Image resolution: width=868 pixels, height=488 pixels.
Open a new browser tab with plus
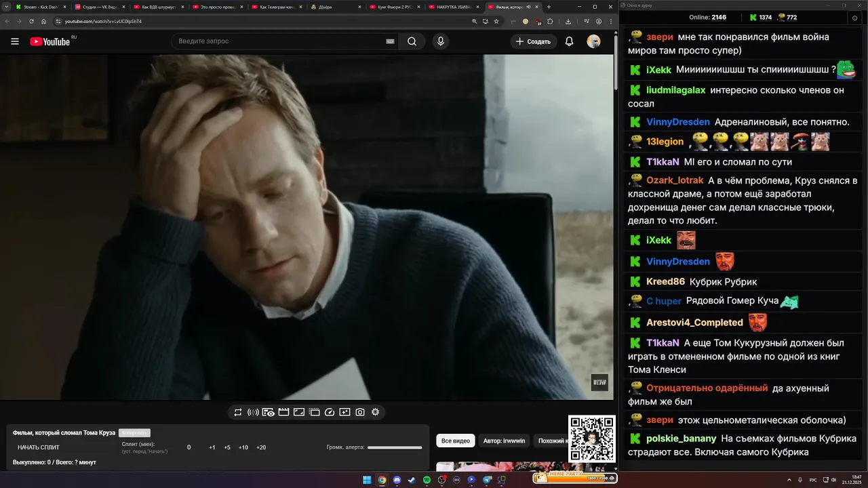[x=549, y=7]
